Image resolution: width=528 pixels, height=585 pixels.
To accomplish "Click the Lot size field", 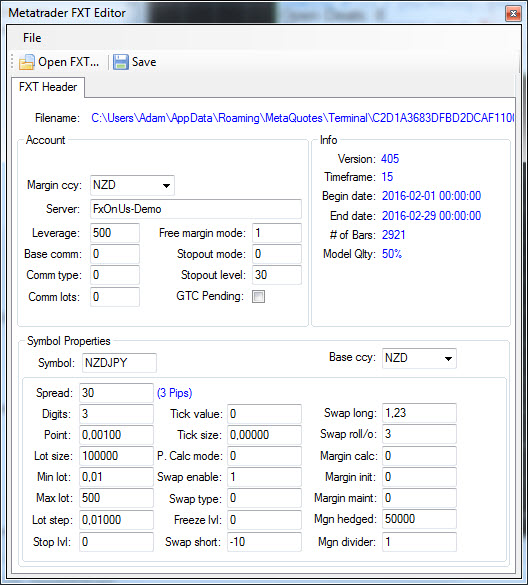I will coord(116,456).
